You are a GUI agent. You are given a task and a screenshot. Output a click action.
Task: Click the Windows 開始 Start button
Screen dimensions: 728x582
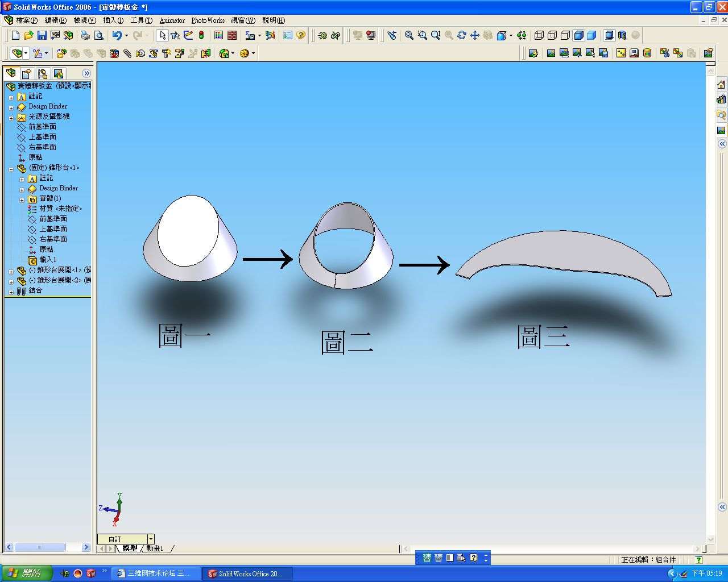click(26, 573)
